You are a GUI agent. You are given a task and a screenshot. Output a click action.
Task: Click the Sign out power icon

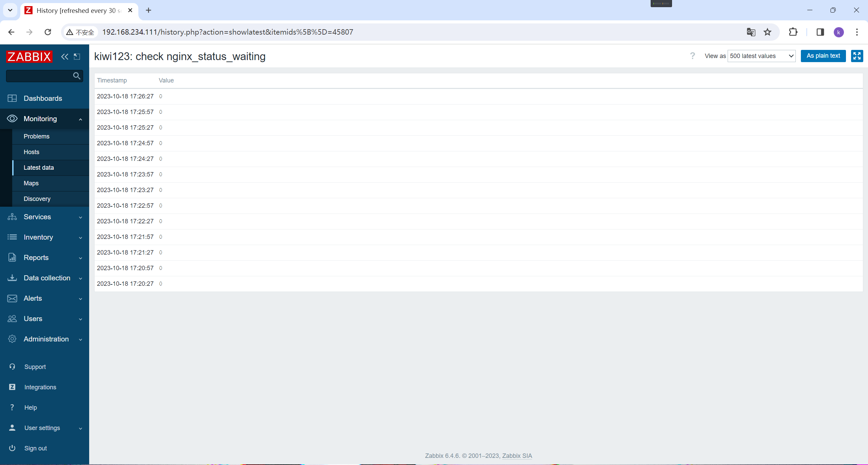pyautogui.click(x=12, y=448)
